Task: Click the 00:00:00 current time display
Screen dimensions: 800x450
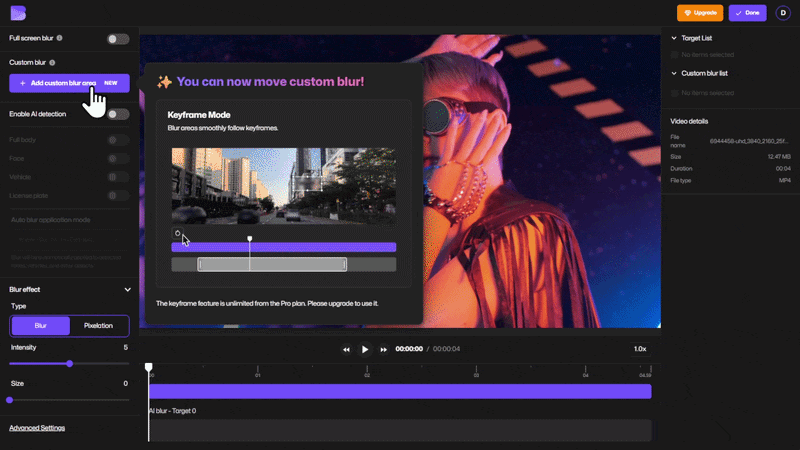Action: 409,349
